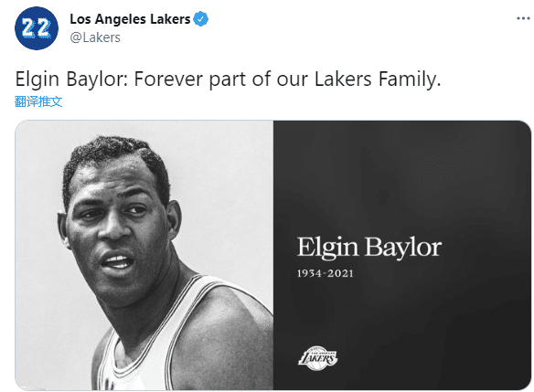Click the @Lakers handle
This screenshot has height=392, width=534.
pos(95,37)
